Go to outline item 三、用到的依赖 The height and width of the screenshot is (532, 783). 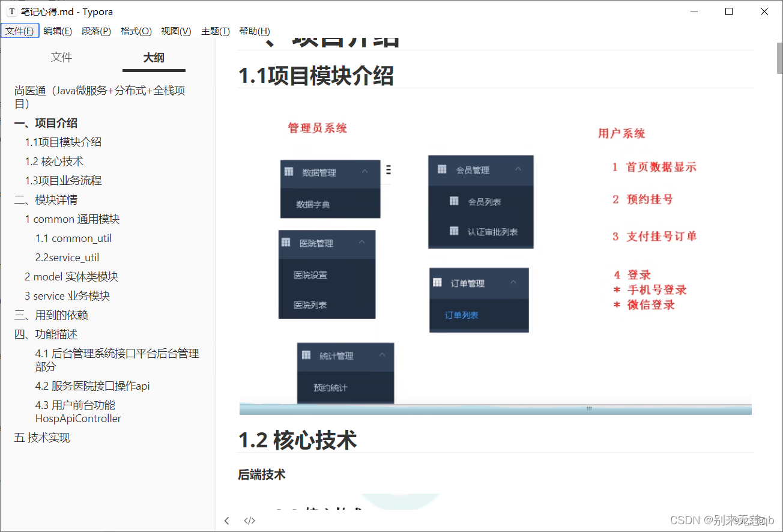(52, 315)
